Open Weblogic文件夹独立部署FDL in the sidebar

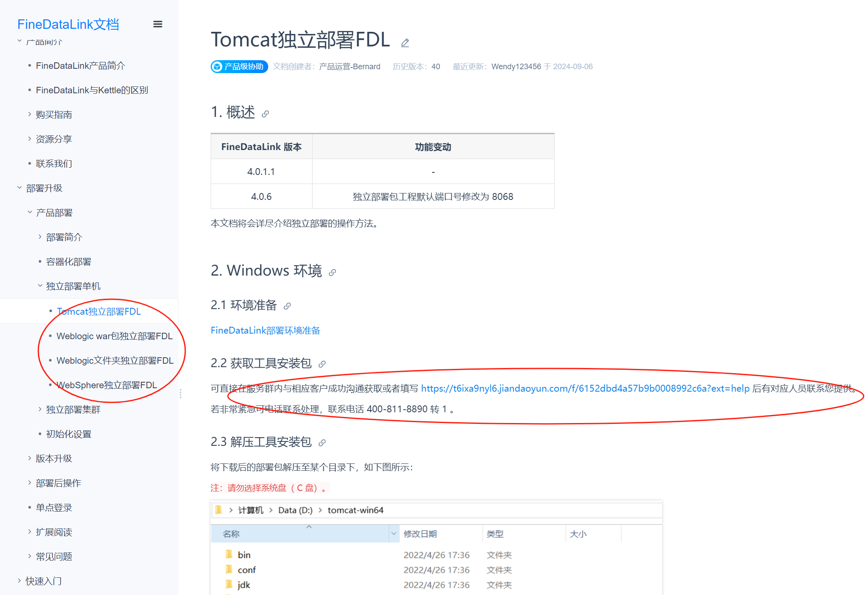click(x=115, y=361)
